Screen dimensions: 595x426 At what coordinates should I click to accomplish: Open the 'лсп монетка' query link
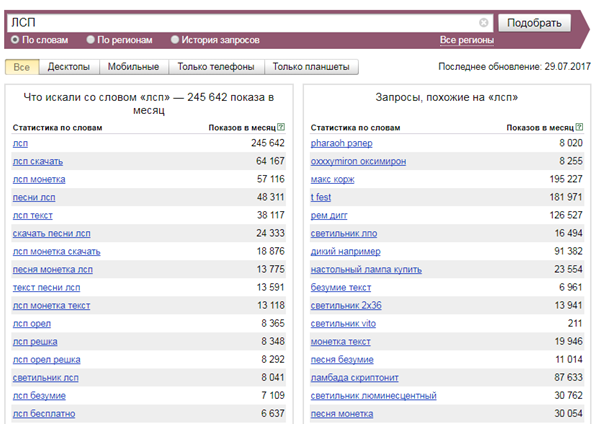coord(39,179)
